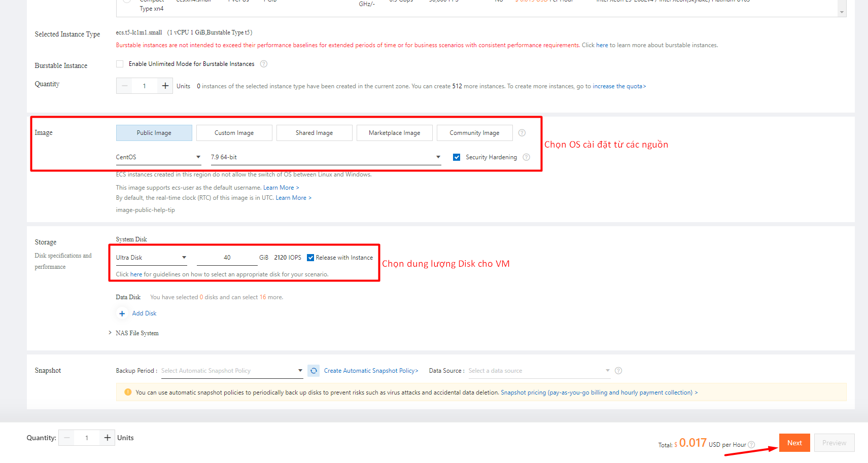
Task: Open help tooltip next to Total hourly price
Action: click(751, 445)
